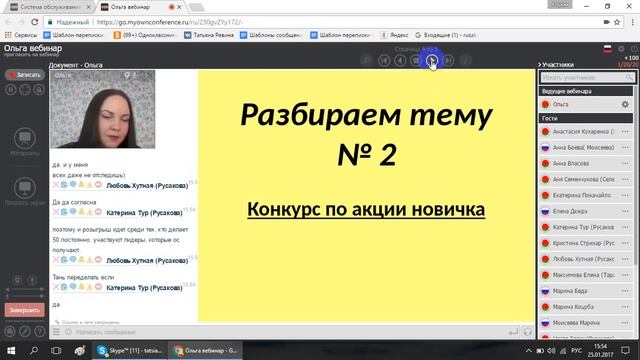The height and width of the screenshot is (360, 640).
Task: Click the pencil draw icon after slide controls
Action: (x=465, y=60)
